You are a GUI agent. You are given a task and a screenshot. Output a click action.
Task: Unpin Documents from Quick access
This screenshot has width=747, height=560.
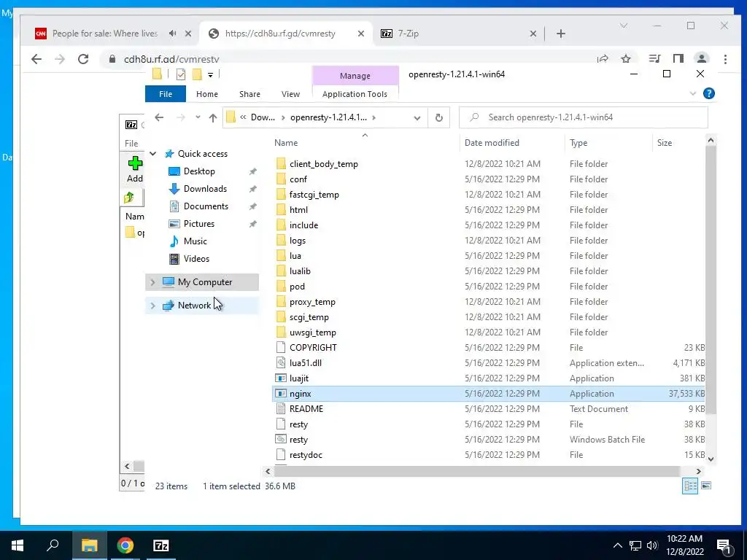tap(253, 206)
